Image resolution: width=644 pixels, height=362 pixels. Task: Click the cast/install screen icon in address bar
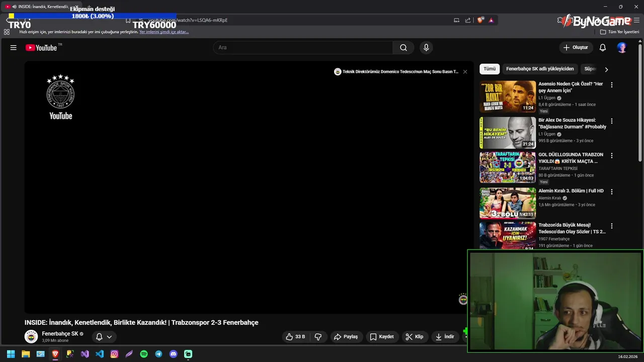pyautogui.click(x=456, y=20)
